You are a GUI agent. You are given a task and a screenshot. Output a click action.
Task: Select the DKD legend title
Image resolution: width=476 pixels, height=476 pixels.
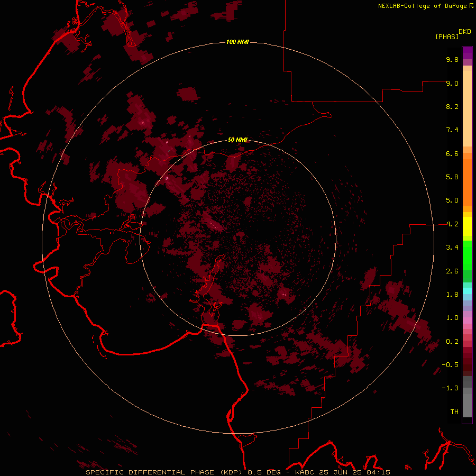pos(464,31)
